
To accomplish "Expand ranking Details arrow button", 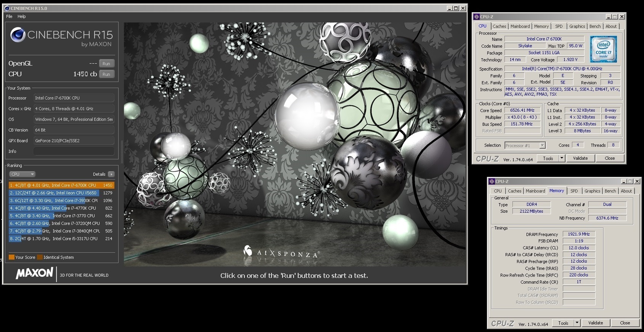I will [111, 174].
